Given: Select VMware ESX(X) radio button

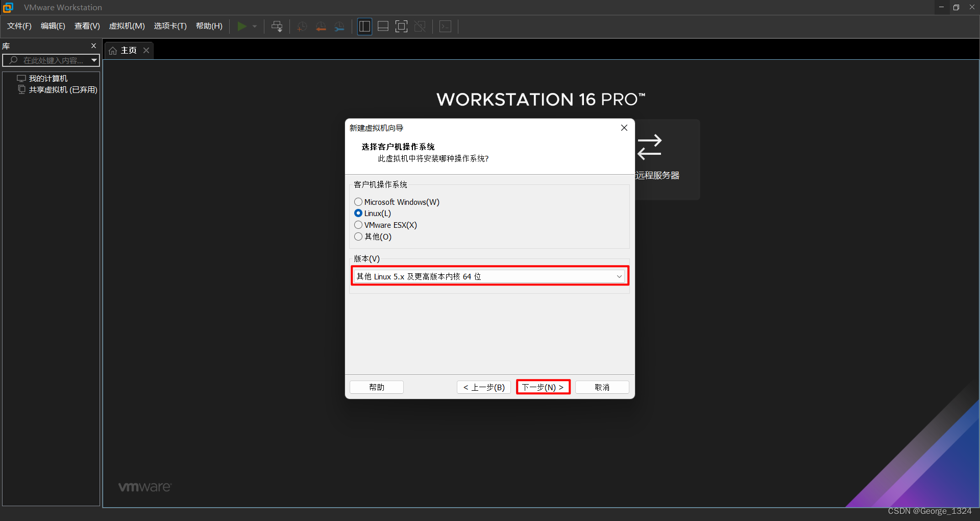Looking at the screenshot, I should pos(358,225).
